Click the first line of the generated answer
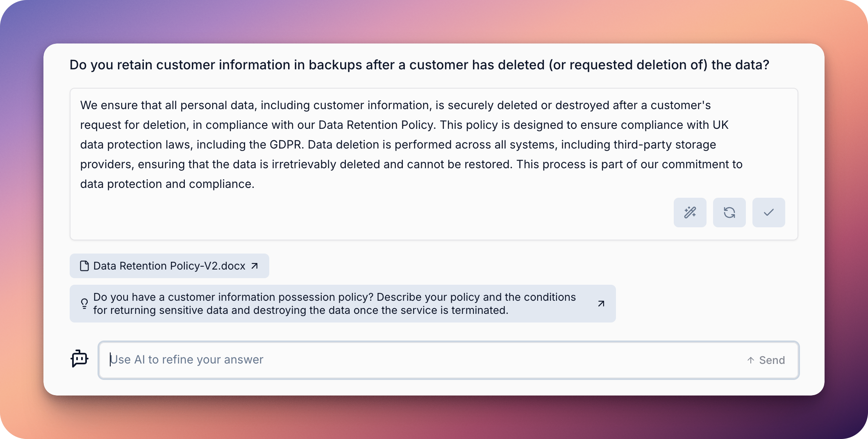Screen dimensions: 868x439 tap(395, 105)
